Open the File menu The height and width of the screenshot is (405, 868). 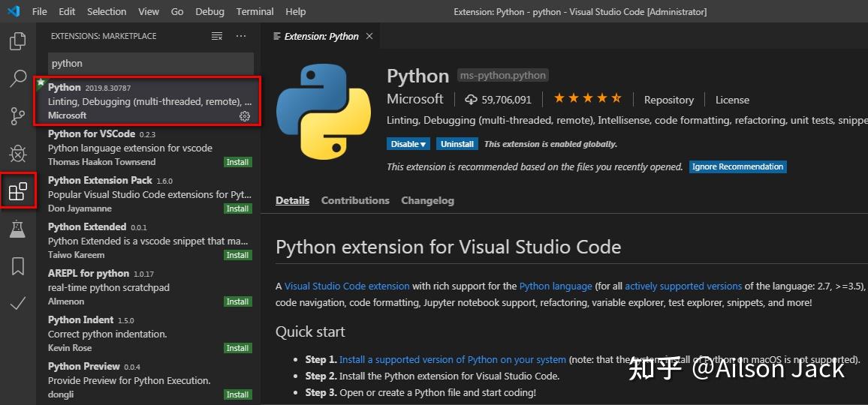39,11
